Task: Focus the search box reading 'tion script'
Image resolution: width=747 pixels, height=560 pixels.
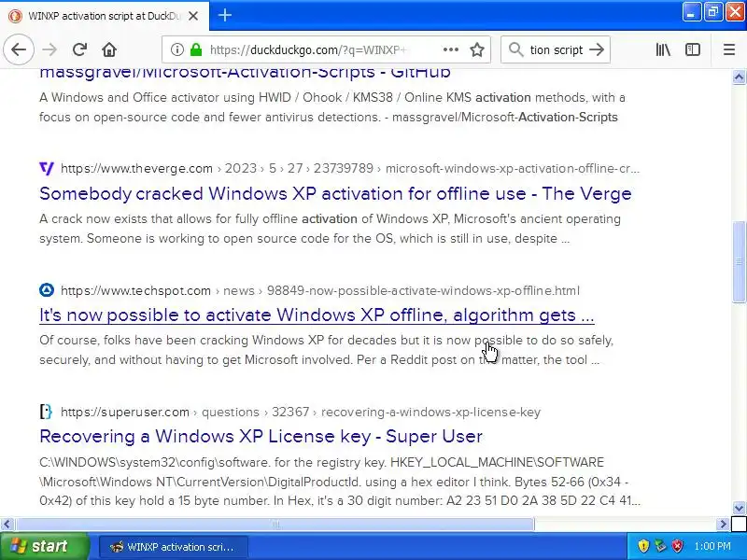Action: tap(556, 49)
